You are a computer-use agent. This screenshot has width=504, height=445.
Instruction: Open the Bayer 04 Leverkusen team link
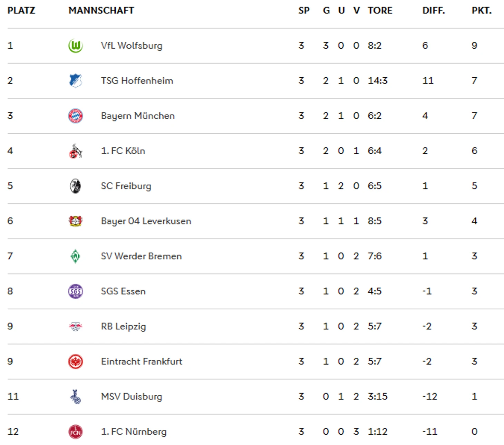(x=146, y=221)
